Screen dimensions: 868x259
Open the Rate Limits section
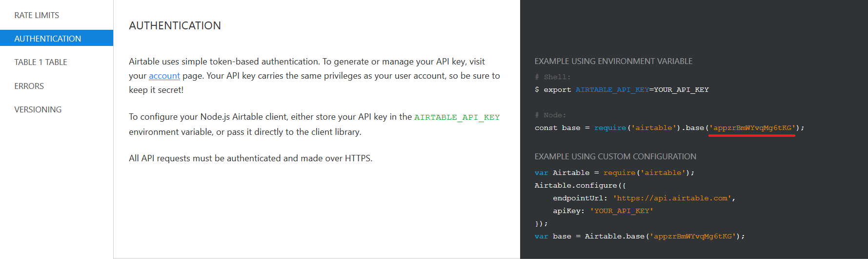click(x=37, y=15)
